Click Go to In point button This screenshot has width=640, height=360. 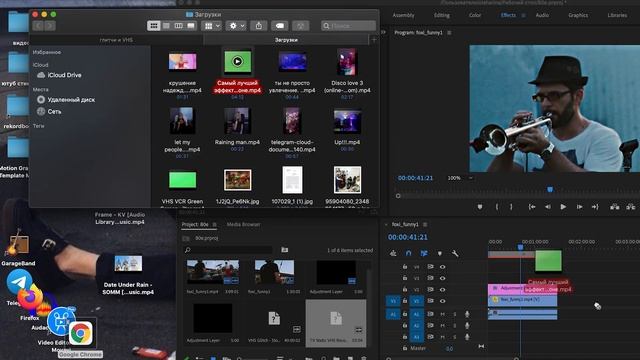coord(532,207)
